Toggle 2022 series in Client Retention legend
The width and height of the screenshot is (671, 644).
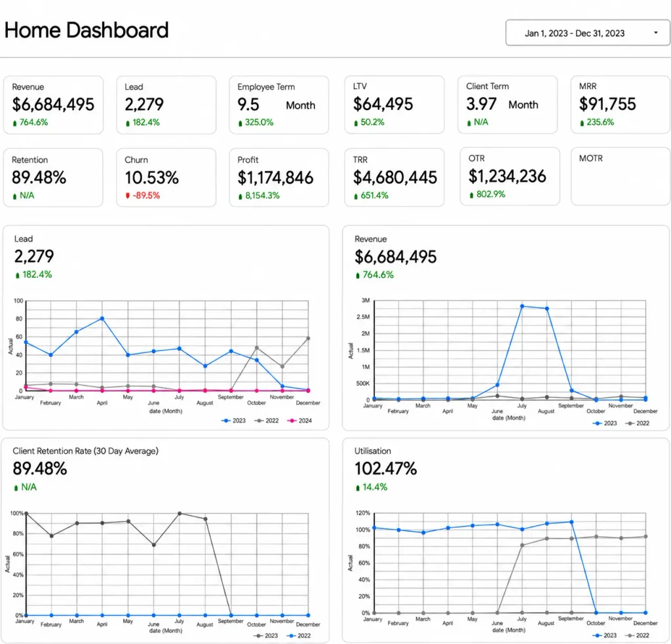click(x=299, y=635)
